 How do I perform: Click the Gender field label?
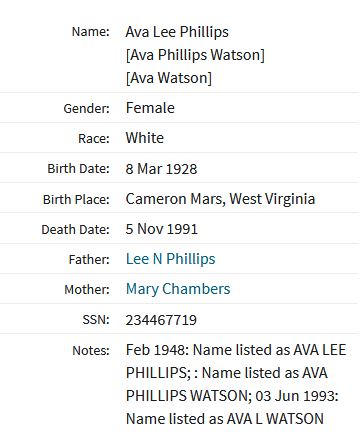coord(86,108)
